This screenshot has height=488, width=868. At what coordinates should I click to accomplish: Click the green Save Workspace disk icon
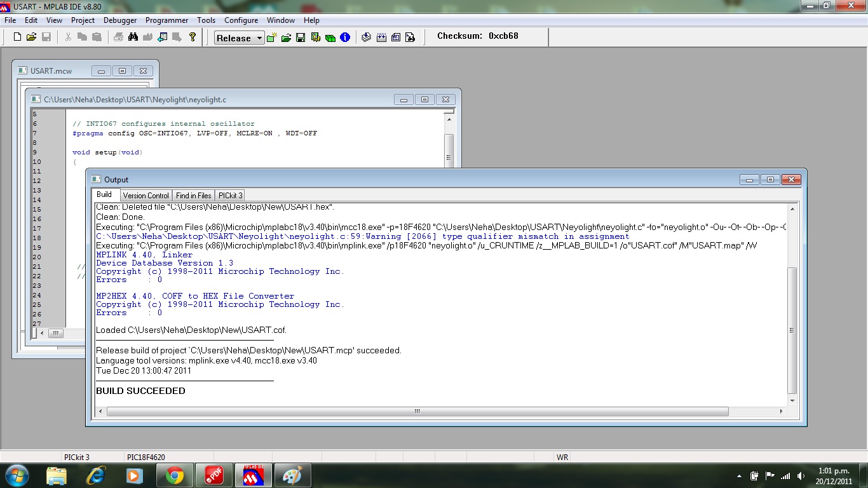coord(301,37)
